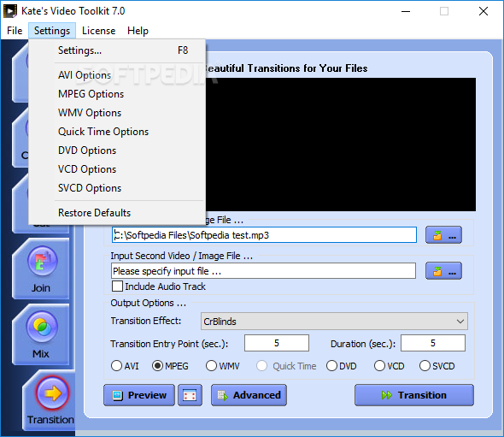Open the Help menu
The image size is (504, 437).
(x=138, y=31)
